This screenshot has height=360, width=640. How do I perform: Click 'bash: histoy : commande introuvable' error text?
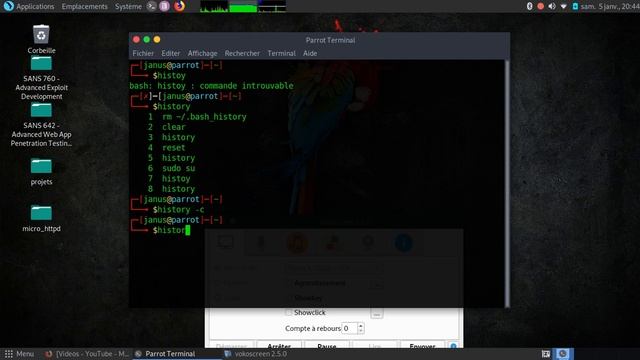click(x=211, y=86)
